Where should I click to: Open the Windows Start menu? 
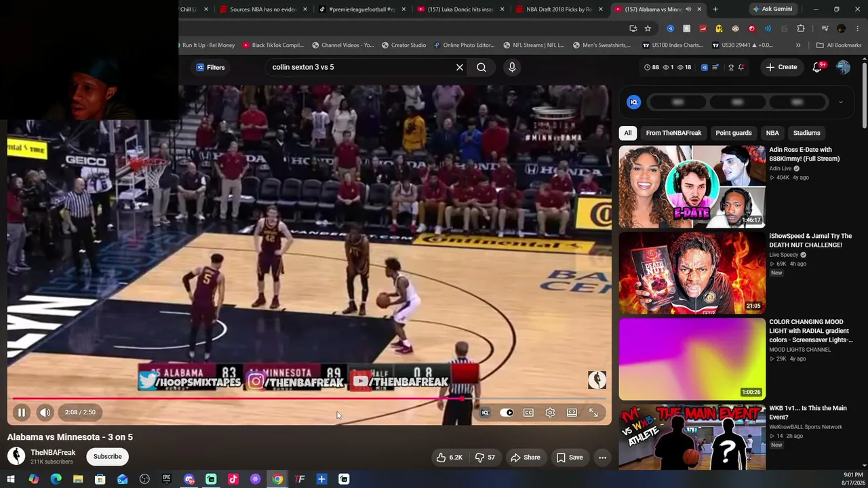point(11,479)
